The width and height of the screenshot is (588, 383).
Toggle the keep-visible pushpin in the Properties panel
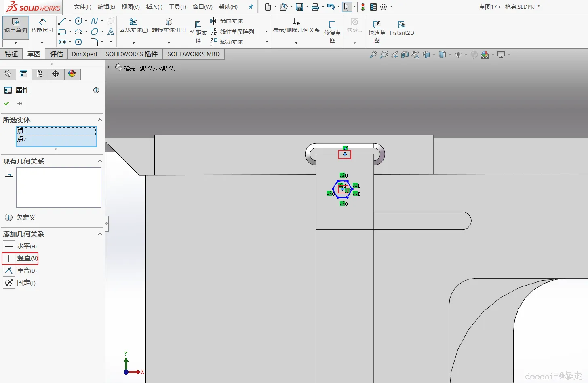[x=20, y=104]
